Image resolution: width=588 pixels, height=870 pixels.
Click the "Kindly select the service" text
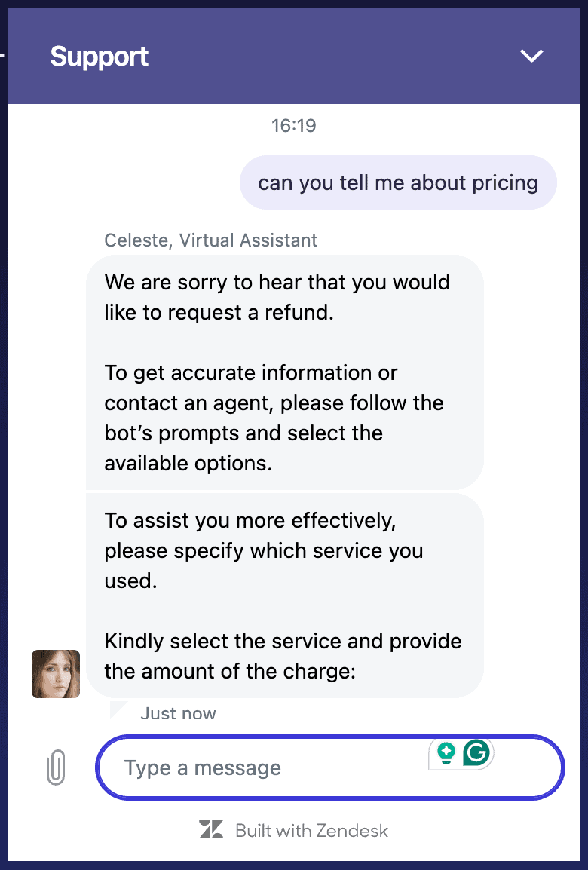coord(283,642)
